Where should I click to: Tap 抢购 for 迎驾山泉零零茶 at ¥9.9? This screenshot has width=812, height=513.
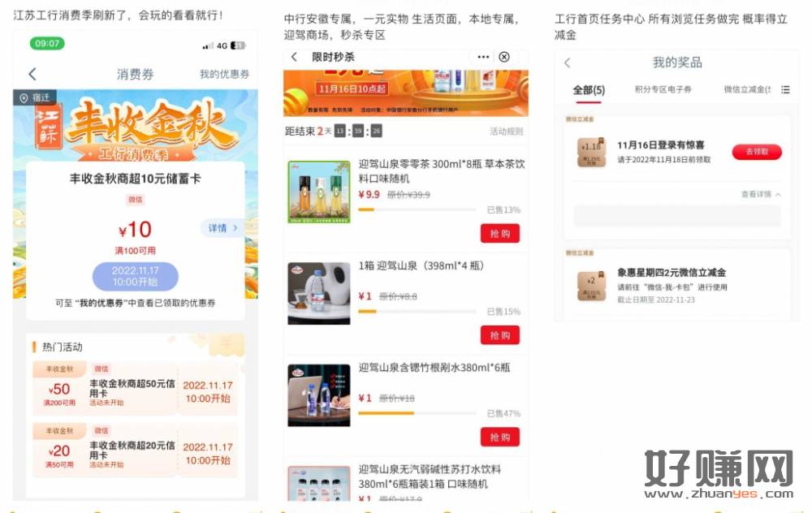(499, 233)
